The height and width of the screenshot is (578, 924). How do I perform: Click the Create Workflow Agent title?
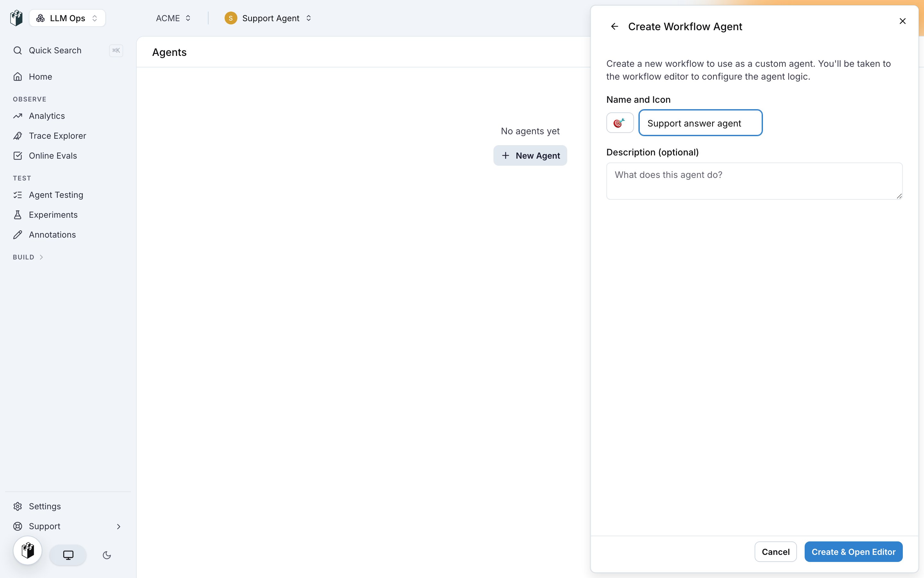[685, 26]
